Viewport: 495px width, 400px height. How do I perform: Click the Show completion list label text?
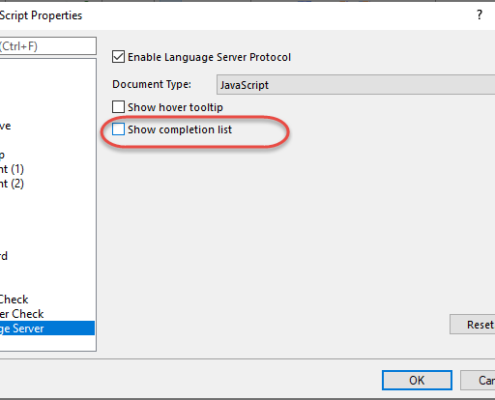[x=180, y=129]
